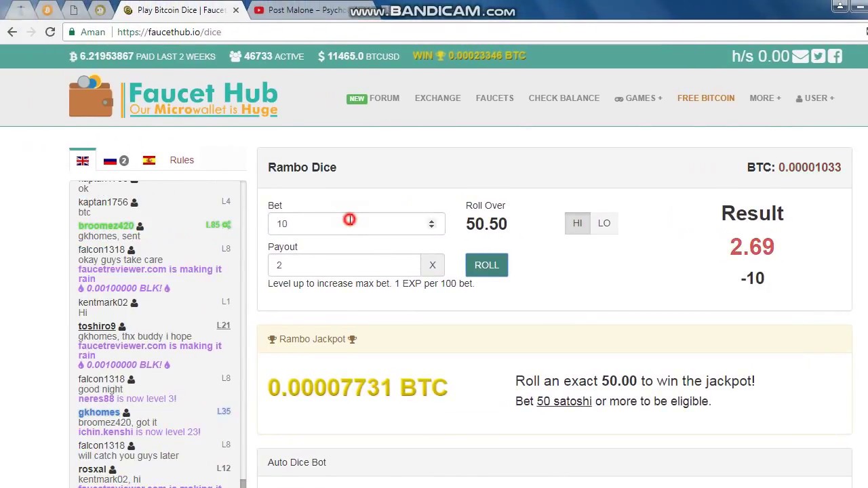
Task: Click the 46733 ACTIVE users stat
Action: pos(267,56)
